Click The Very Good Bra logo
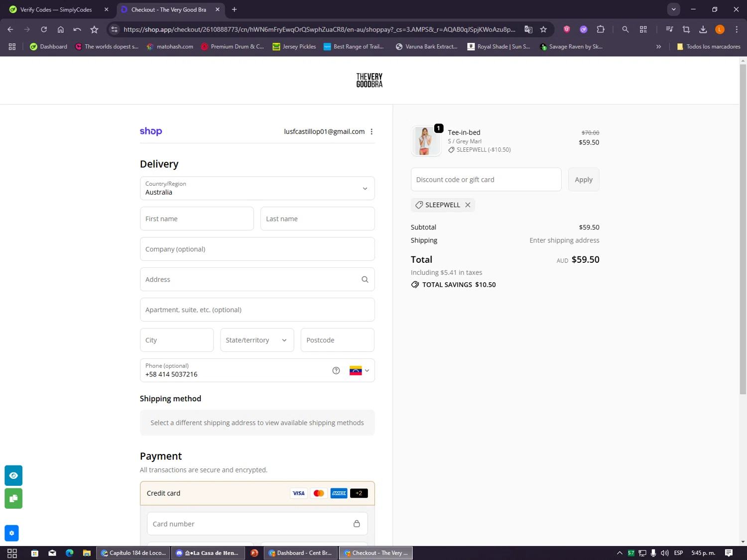 point(370,80)
